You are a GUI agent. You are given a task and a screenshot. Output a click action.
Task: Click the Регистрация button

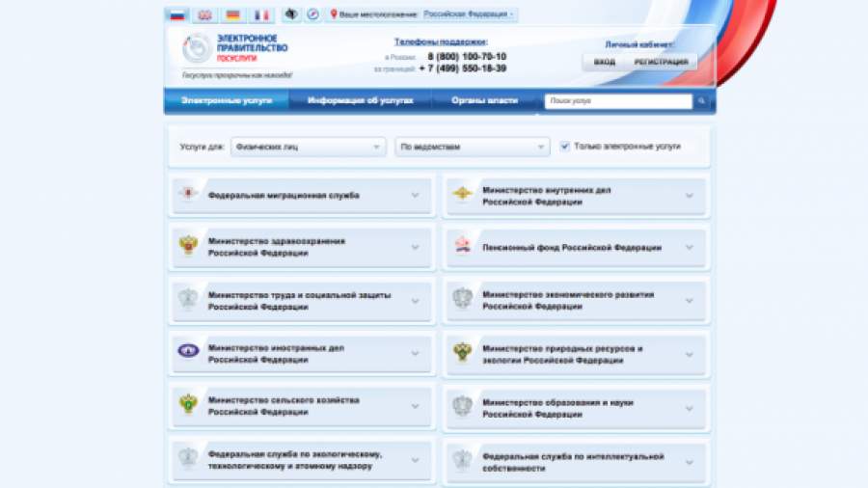[661, 62]
